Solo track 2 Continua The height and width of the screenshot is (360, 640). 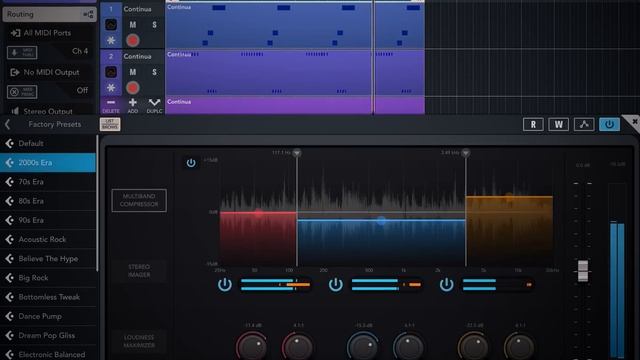pyautogui.click(x=154, y=72)
